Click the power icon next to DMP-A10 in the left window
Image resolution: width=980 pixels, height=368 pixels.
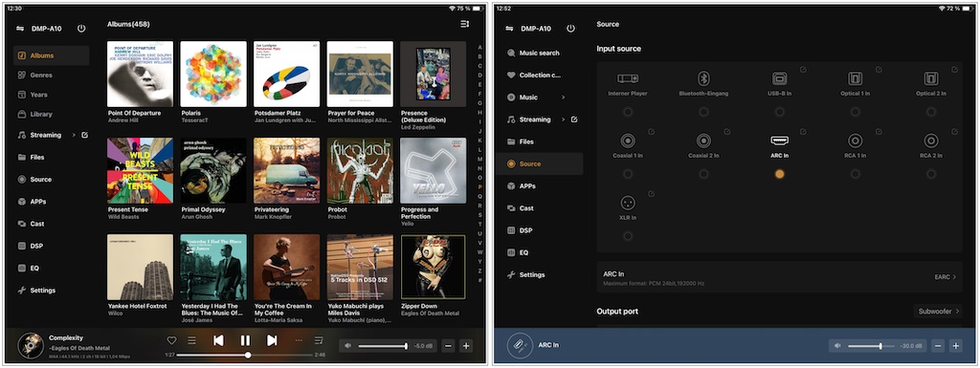pyautogui.click(x=81, y=28)
